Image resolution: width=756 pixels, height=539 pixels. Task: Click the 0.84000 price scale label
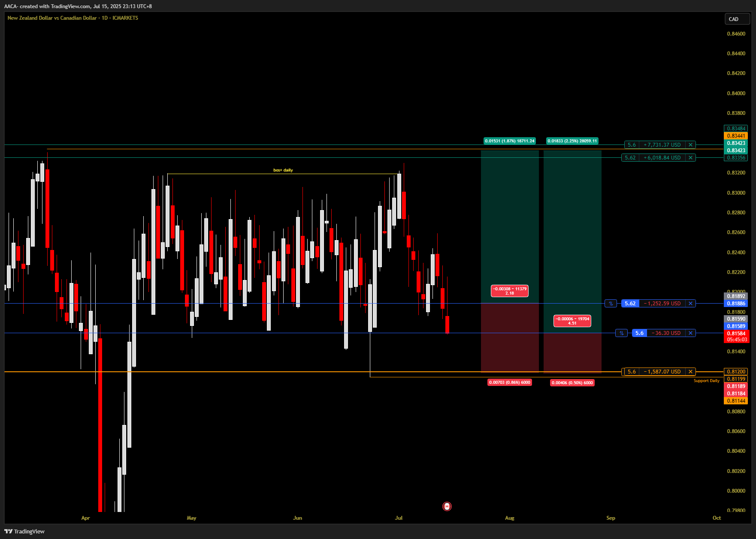pos(736,93)
